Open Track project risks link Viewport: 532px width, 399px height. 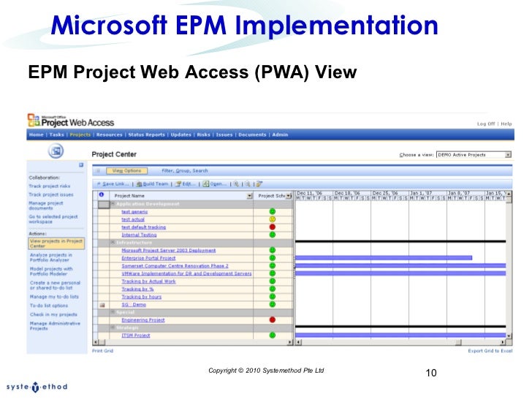(50, 186)
